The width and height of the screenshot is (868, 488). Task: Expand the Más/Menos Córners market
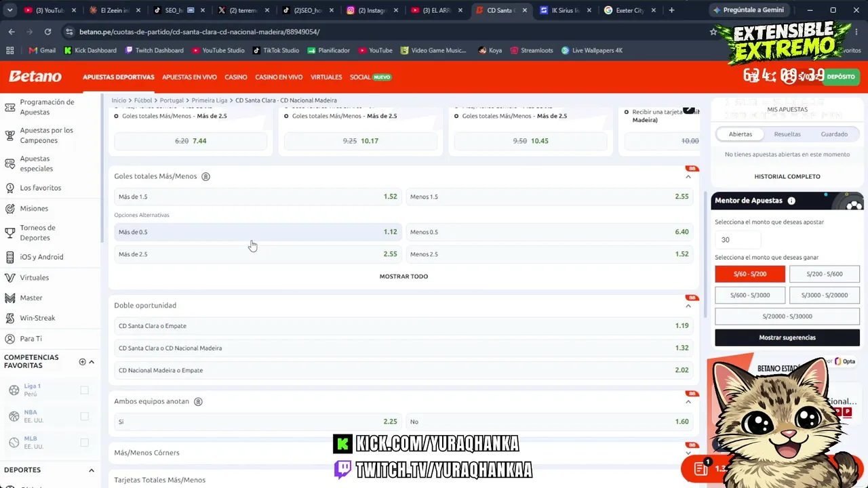(x=688, y=453)
